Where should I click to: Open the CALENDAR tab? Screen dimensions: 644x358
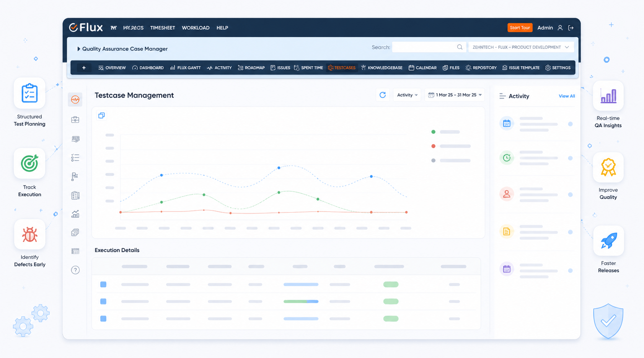click(422, 68)
